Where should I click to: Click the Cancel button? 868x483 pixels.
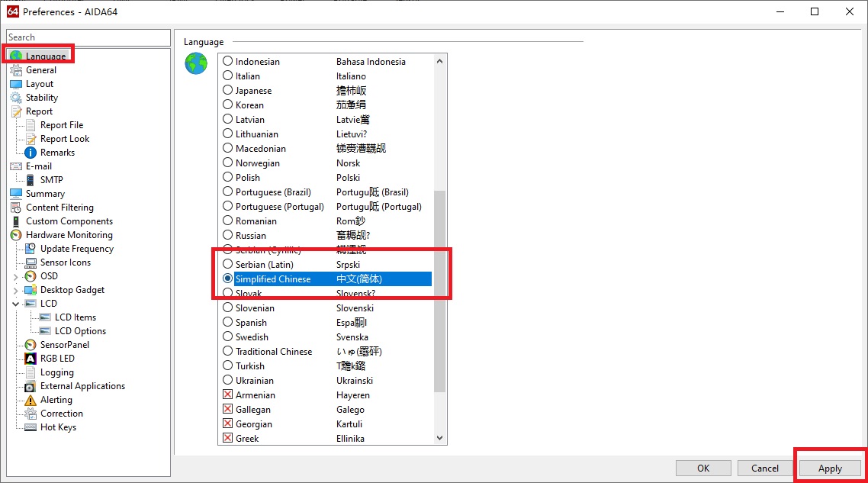pos(764,469)
